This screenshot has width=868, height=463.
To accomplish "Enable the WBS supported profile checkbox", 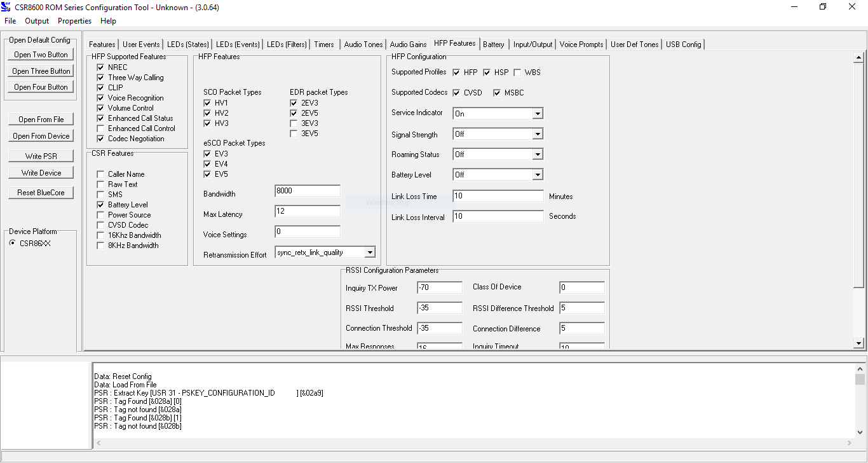I will coord(517,73).
